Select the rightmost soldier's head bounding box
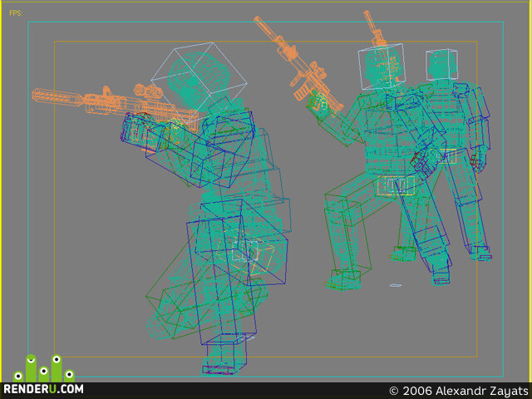This screenshot has height=399, width=532. pos(441,65)
